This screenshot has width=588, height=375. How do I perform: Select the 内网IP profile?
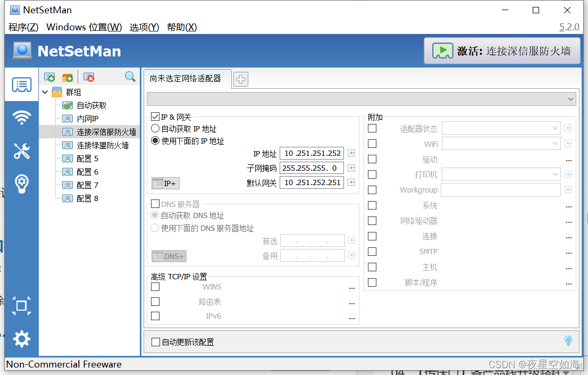click(87, 119)
